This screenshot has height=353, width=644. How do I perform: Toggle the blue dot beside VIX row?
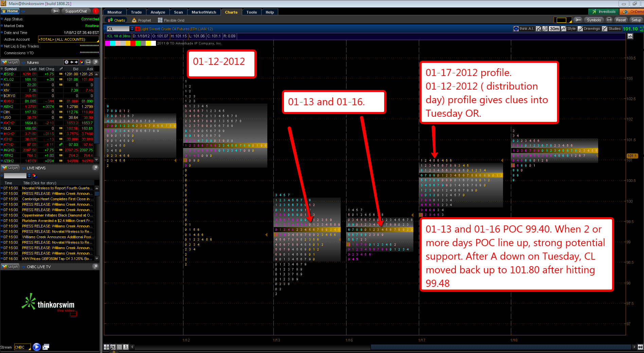(2, 85)
